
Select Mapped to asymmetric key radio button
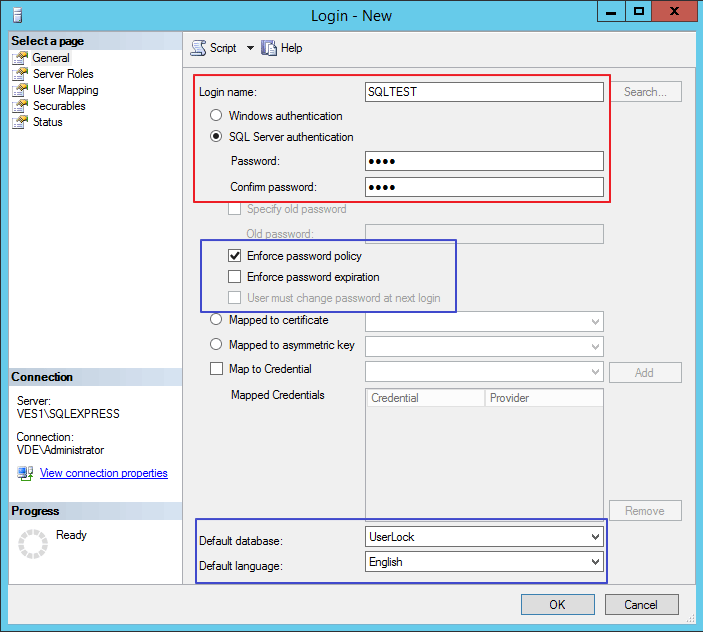pyautogui.click(x=216, y=344)
